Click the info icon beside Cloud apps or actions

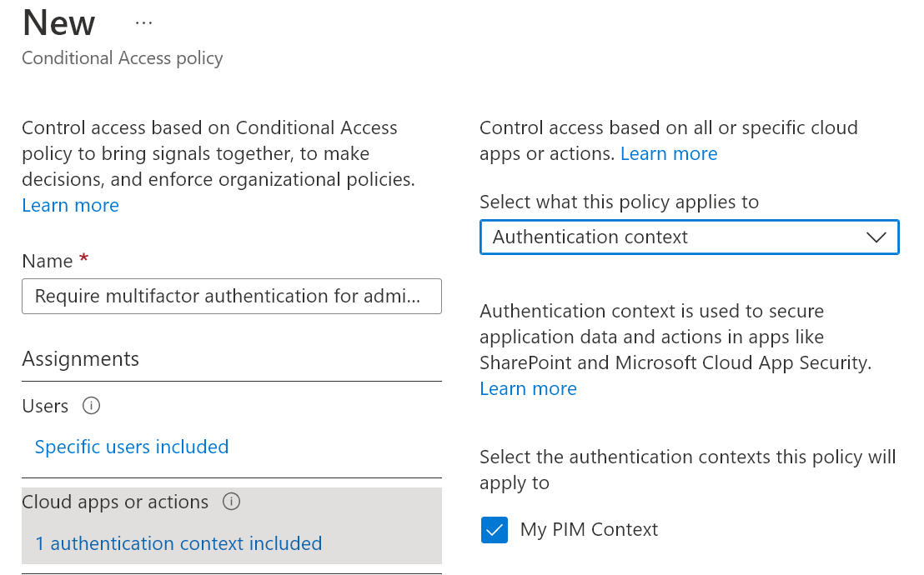pyautogui.click(x=232, y=502)
